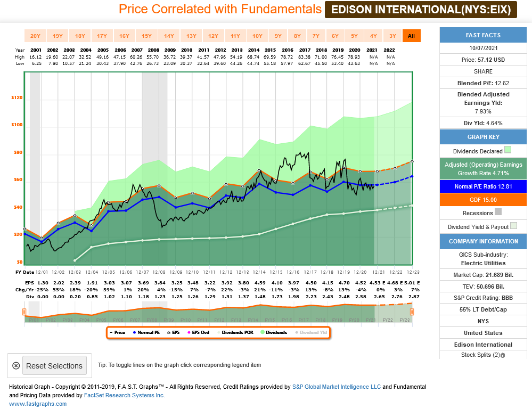The image size is (532, 409).
Task: Click the TEV: 50.696 Bil. row
Action: [x=483, y=287]
